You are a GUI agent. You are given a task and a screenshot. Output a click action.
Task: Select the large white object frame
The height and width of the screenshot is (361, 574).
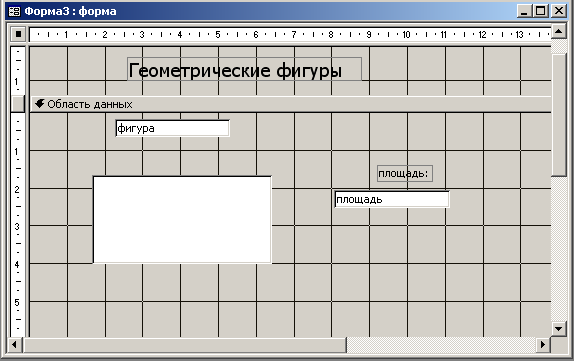tap(182, 219)
